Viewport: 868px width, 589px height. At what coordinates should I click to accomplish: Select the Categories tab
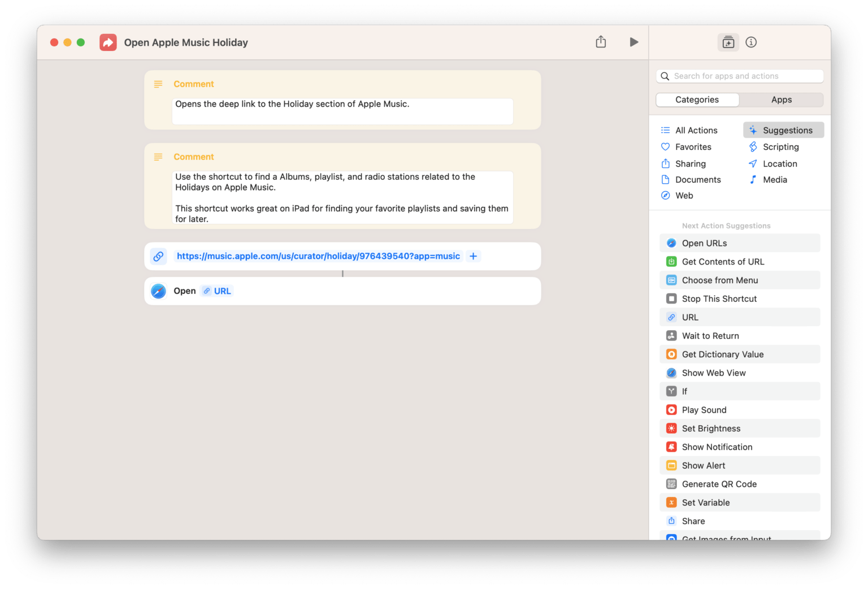coord(697,99)
